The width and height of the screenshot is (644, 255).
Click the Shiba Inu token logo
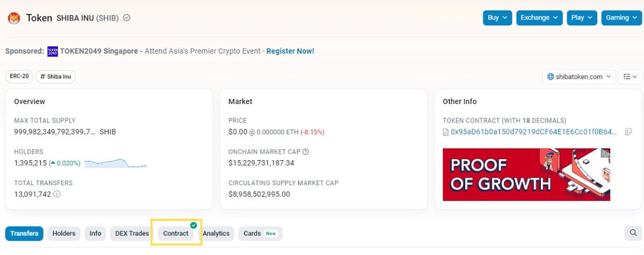(13, 18)
